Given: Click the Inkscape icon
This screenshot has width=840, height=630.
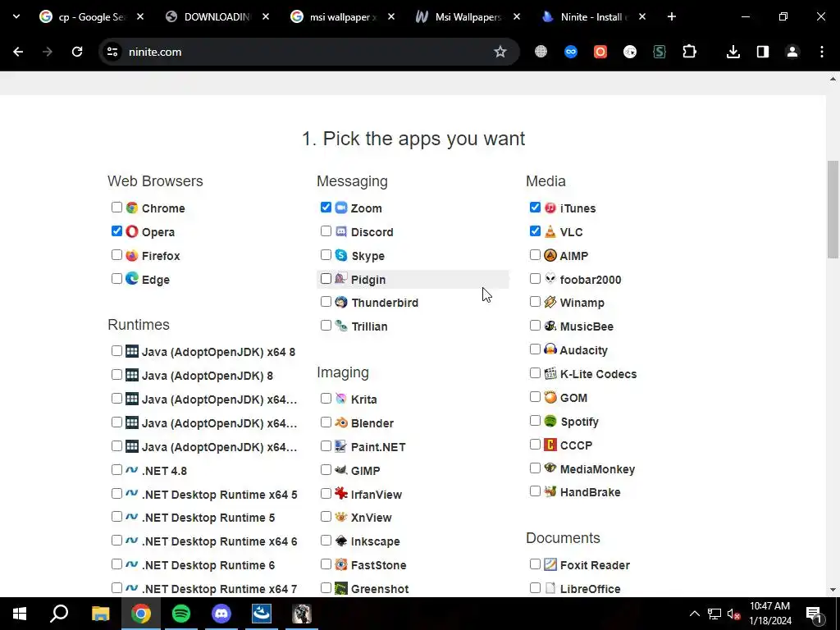Looking at the screenshot, I should [341, 541].
